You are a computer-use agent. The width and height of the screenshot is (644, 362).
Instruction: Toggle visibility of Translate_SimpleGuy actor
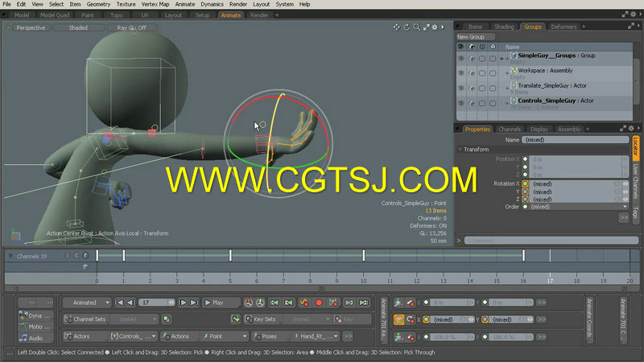click(x=460, y=88)
